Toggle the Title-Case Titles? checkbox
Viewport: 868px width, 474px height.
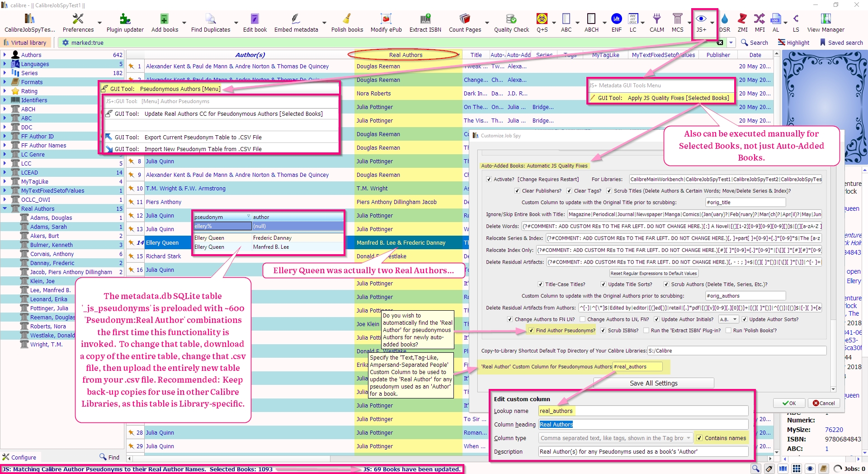[x=540, y=284]
